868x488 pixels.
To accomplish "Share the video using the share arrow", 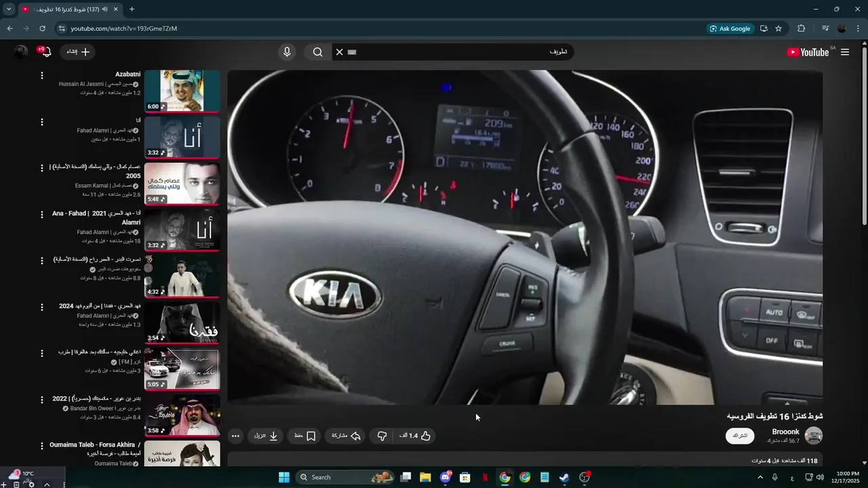I will (346, 436).
